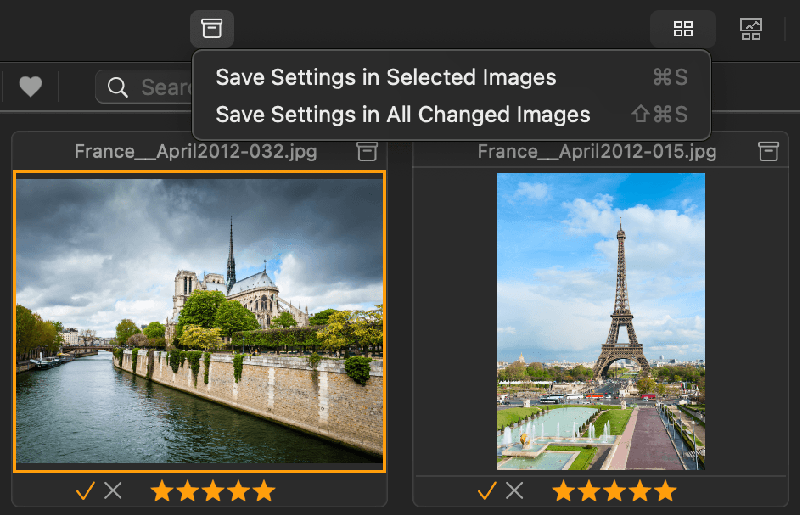
Task: Click archive icon on France__April2012-032.jpg card
Action: [367, 152]
